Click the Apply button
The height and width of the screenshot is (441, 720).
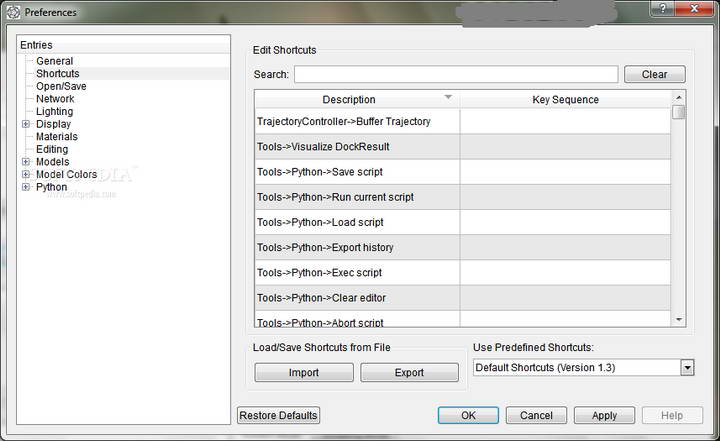click(x=604, y=415)
